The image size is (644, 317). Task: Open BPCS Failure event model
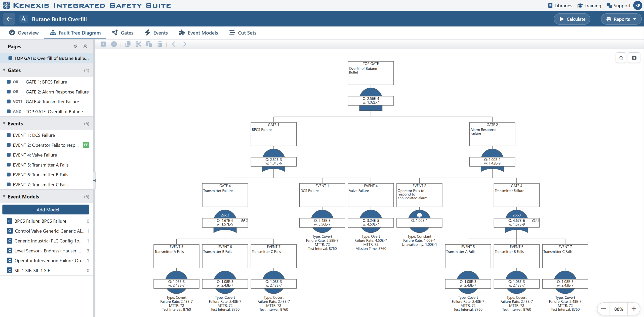pyautogui.click(x=47, y=221)
